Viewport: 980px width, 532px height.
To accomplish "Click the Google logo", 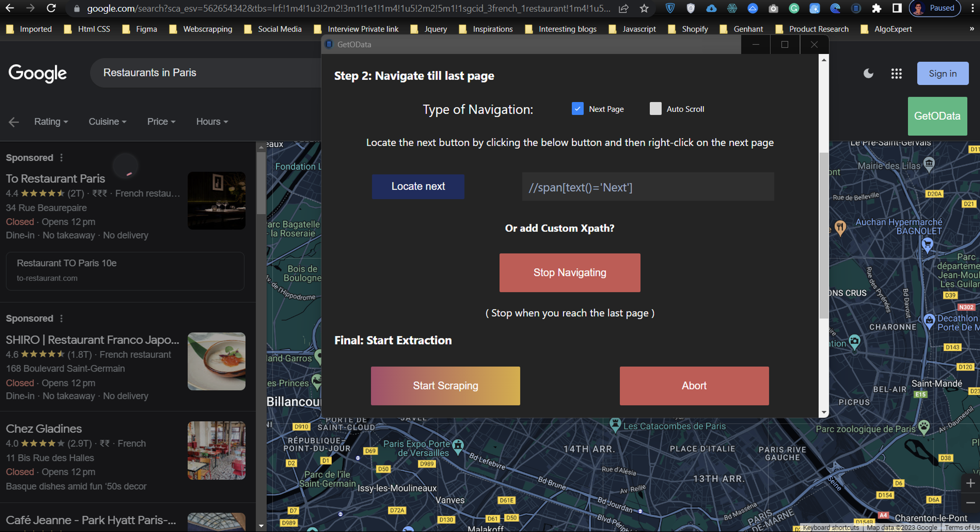I will pos(37,73).
